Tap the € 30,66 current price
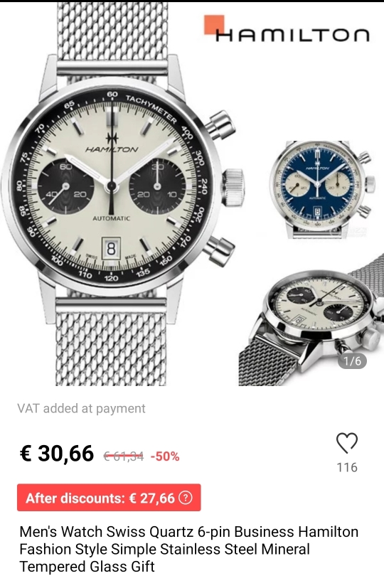 click(56, 453)
